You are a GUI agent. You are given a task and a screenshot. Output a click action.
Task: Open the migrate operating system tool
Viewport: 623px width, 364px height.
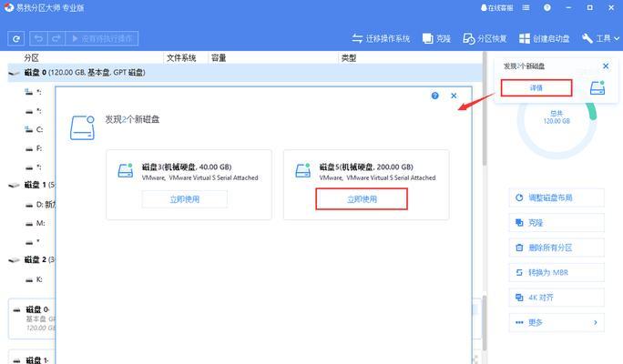pyautogui.click(x=381, y=38)
